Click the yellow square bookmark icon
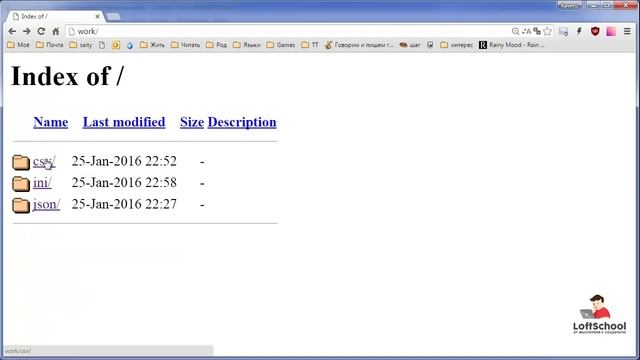Screen dimensions: 640x360 click(x=116, y=45)
